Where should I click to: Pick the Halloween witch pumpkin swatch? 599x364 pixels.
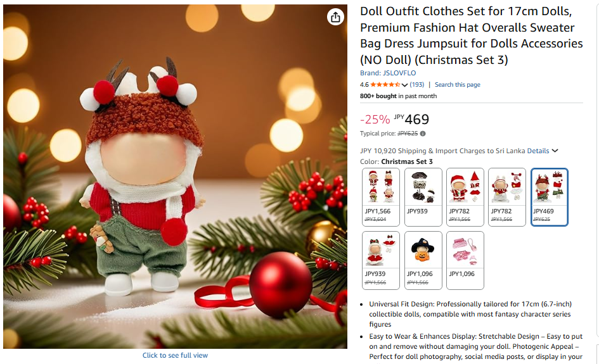pyautogui.click(x=423, y=260)
